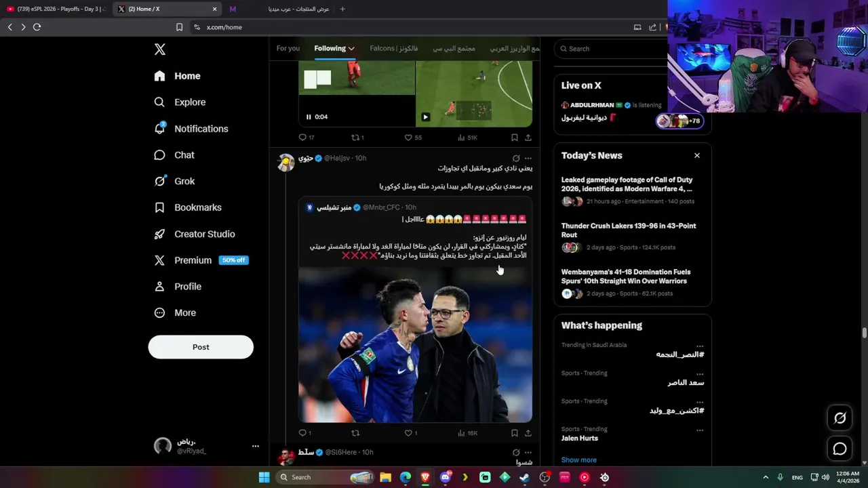Open the floating Grok button

tap(840, 418)
